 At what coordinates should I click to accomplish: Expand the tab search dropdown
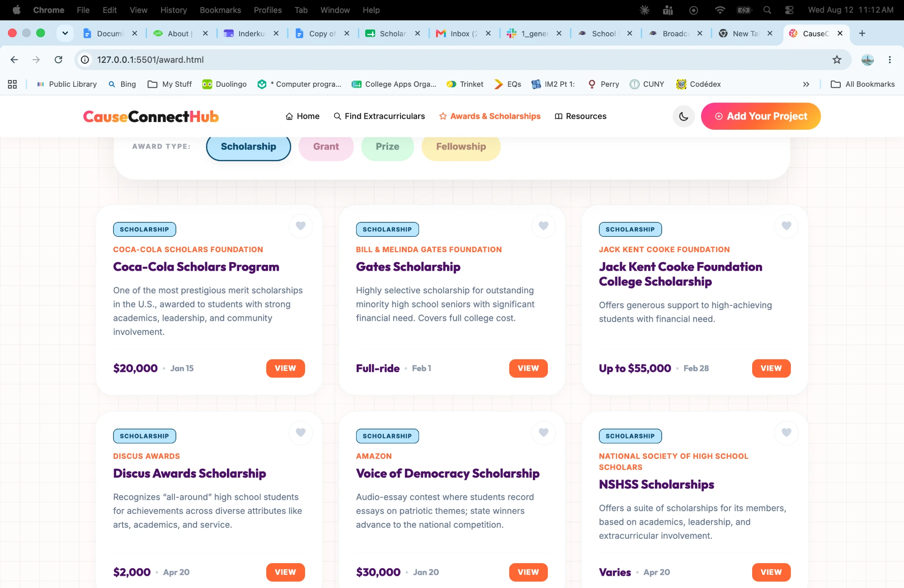[65, 33]
